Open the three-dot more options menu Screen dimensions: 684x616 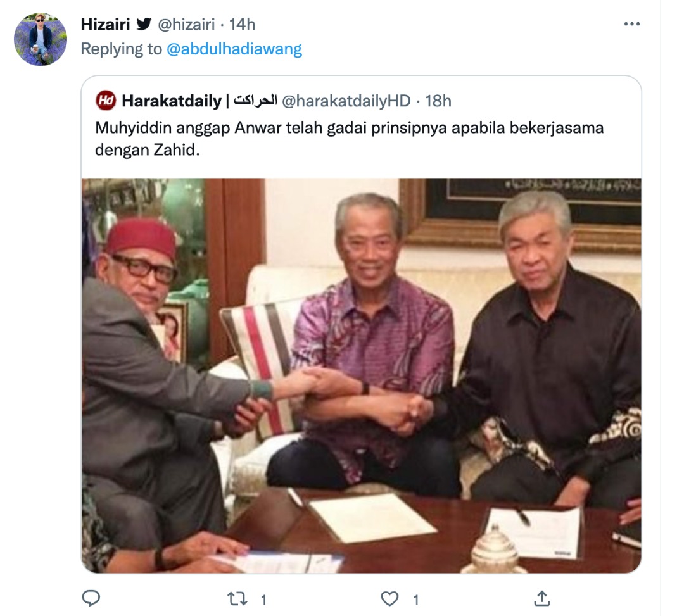(x=631, y=24)
